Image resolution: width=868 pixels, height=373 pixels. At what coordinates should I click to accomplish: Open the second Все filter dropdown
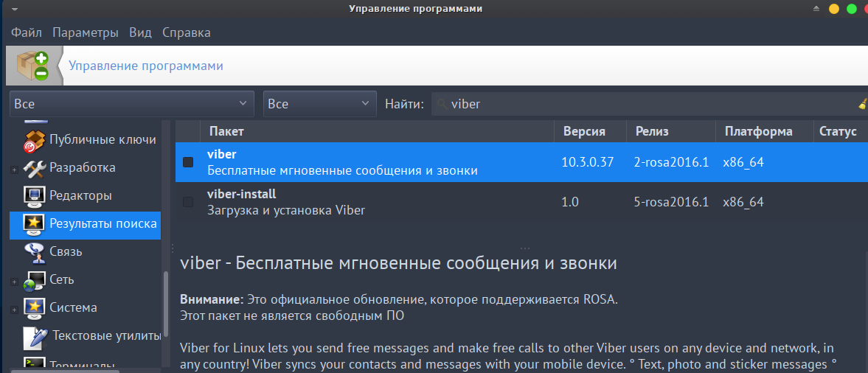point(319,104)
